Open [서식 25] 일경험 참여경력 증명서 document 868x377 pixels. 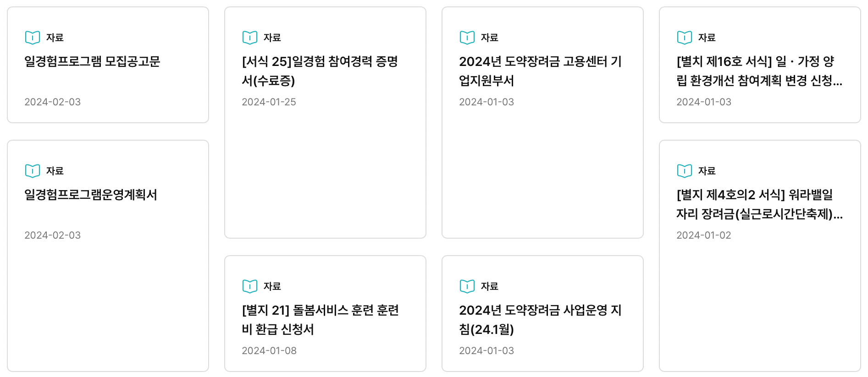coord(321,71)
